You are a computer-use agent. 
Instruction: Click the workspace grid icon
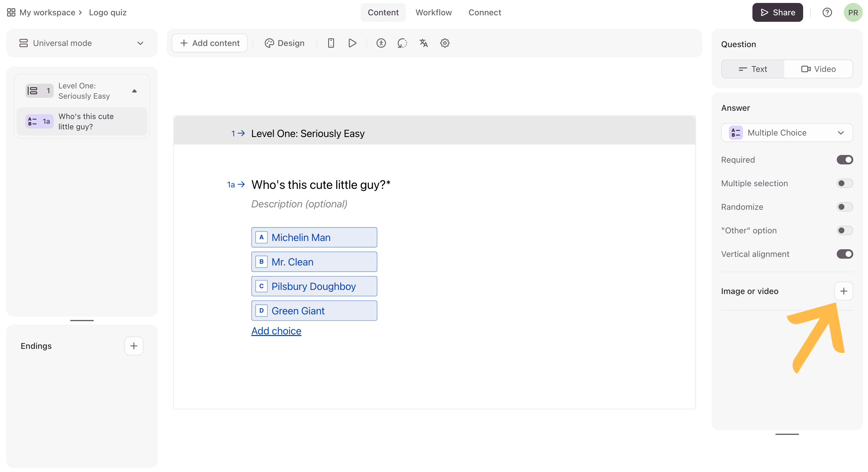click(x=11, y=12)
